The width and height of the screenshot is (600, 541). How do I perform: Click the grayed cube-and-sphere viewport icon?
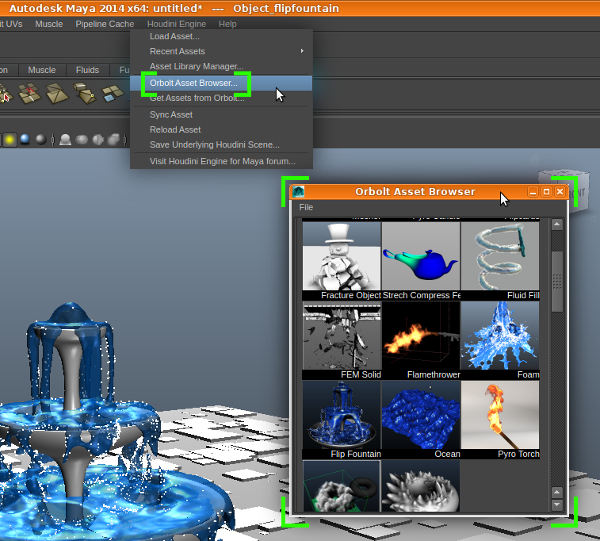pyautogui.click(x=114, y=140)
